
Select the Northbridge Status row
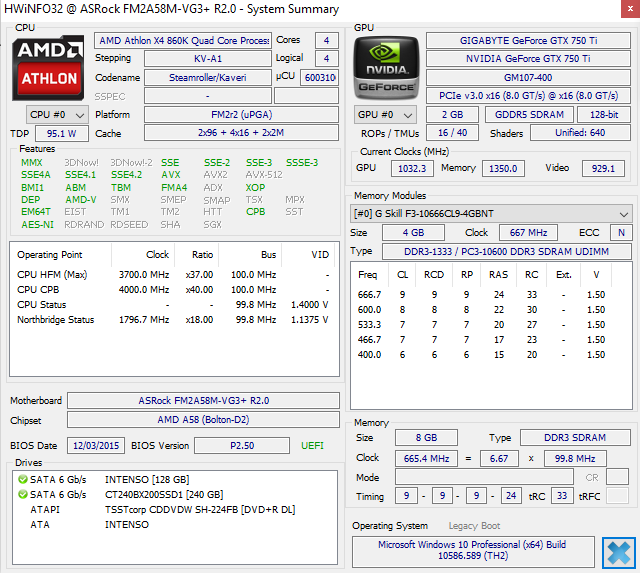(173, 320)
